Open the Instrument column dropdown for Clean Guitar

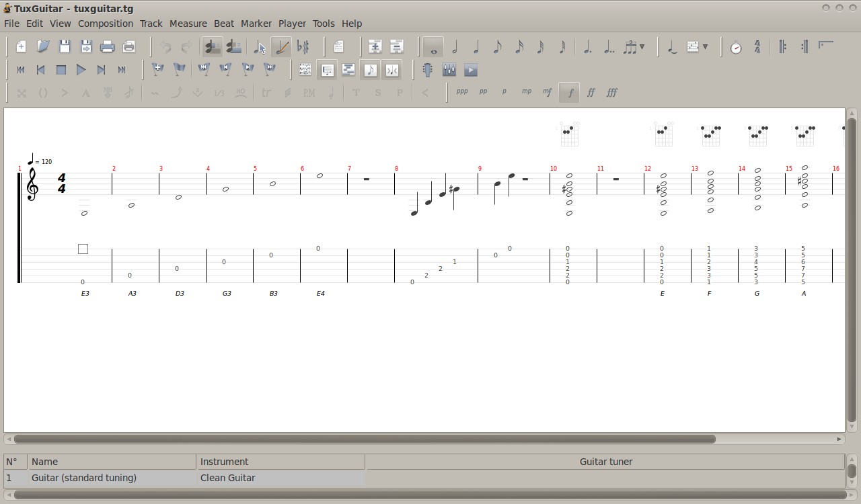click(280, 478)
